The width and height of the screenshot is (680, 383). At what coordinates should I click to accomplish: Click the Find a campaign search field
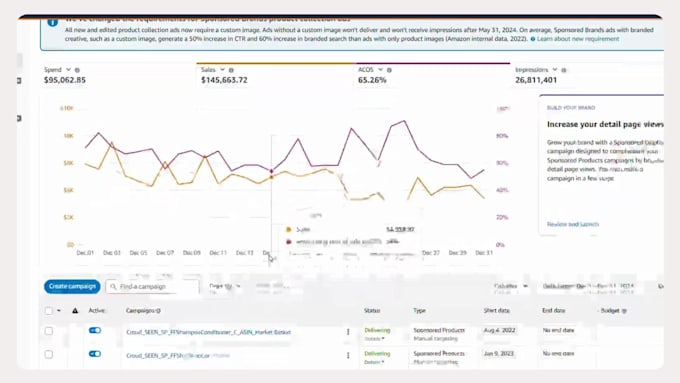click(x=152, y=287)
